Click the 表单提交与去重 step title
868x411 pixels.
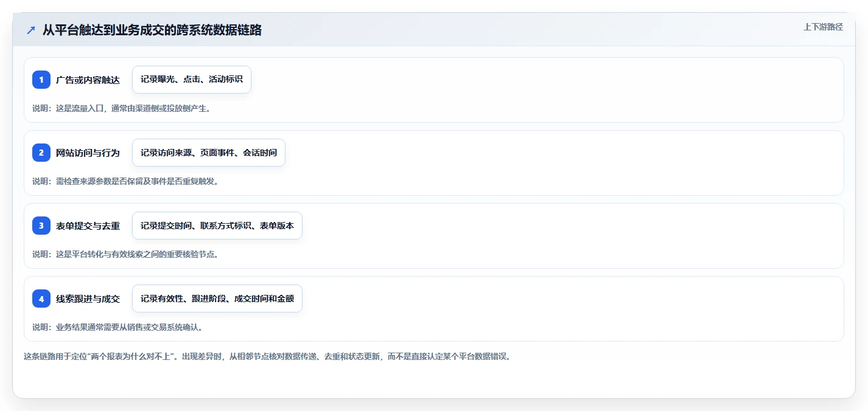click(88, 226)
